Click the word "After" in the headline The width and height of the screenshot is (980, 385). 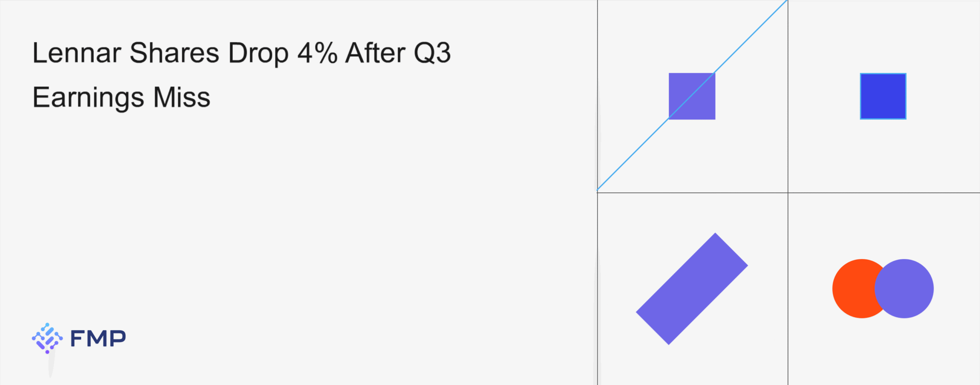tap(375, 53)
